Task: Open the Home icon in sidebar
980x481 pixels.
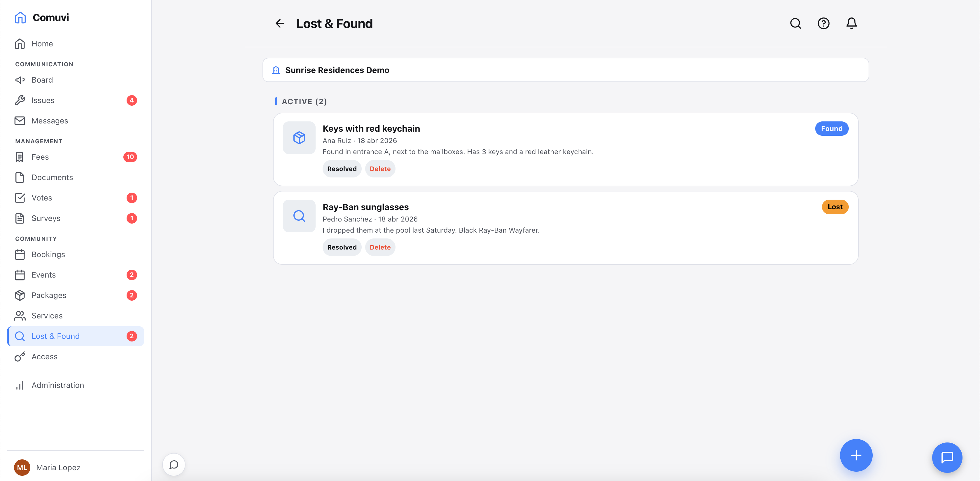Action: click(x=20, y=44)
